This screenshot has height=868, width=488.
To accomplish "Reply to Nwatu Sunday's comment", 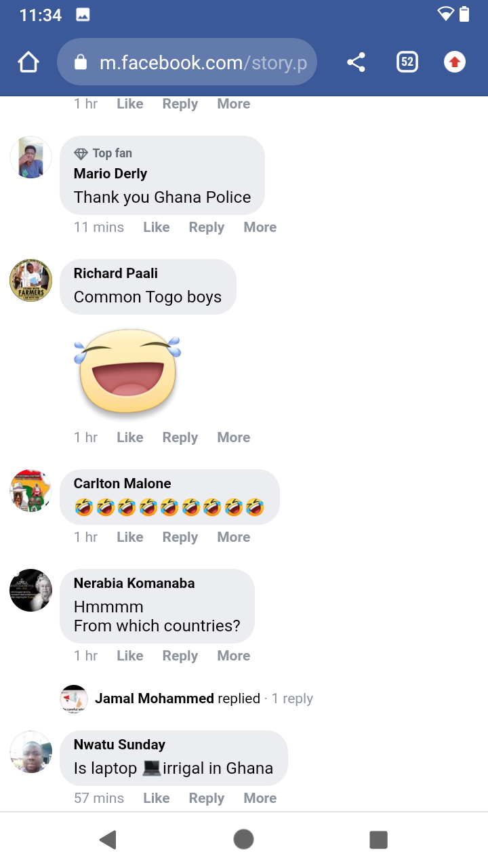I will 206,798.
